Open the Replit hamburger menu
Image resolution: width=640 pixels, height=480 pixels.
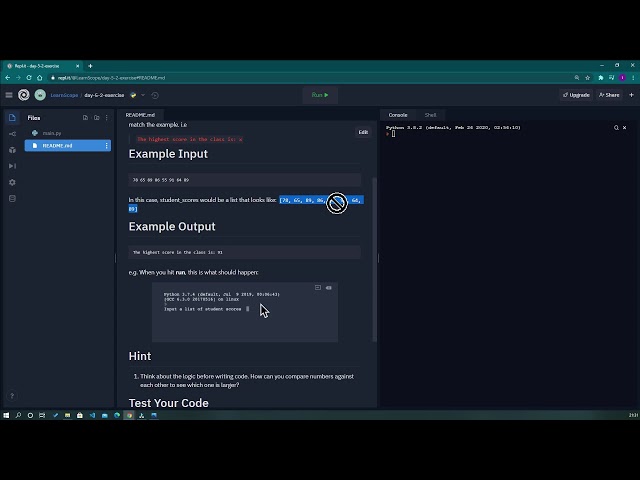coord(9,95)
